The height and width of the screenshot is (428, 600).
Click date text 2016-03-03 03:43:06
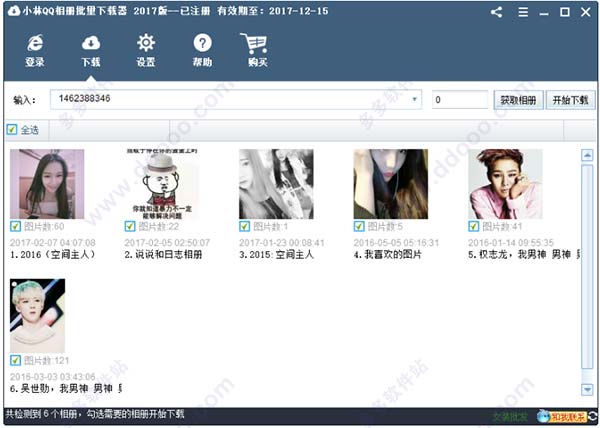(x=53, y=377)
